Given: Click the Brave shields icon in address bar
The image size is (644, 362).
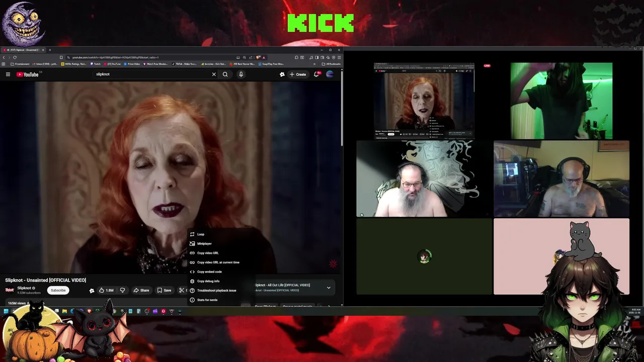Looking at the screenshot, I should [259, 57].
